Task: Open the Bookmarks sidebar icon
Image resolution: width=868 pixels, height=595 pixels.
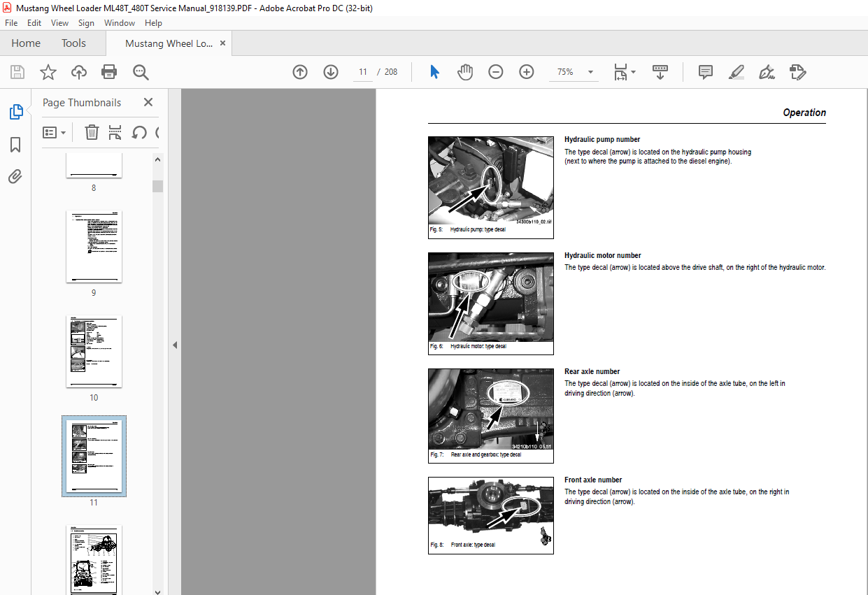Action: [15, 145]
